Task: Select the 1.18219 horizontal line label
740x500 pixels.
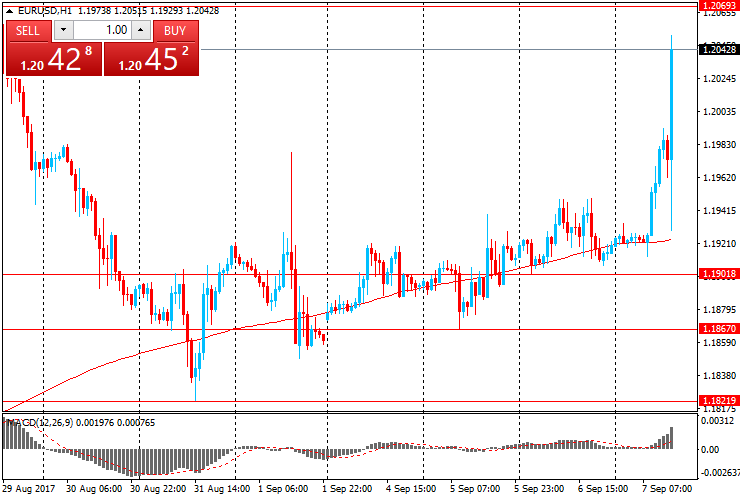Action: pyautogui.click(x=719, y=400)
